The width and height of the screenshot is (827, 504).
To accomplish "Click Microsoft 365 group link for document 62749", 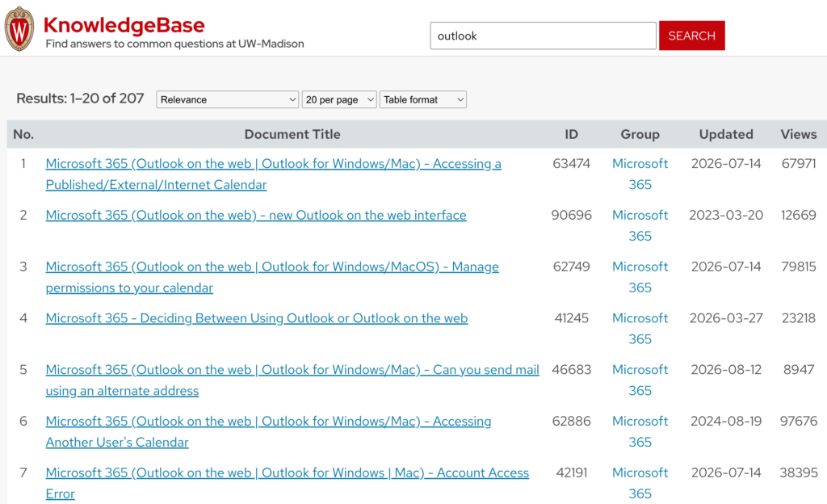I will coord(640,277).
